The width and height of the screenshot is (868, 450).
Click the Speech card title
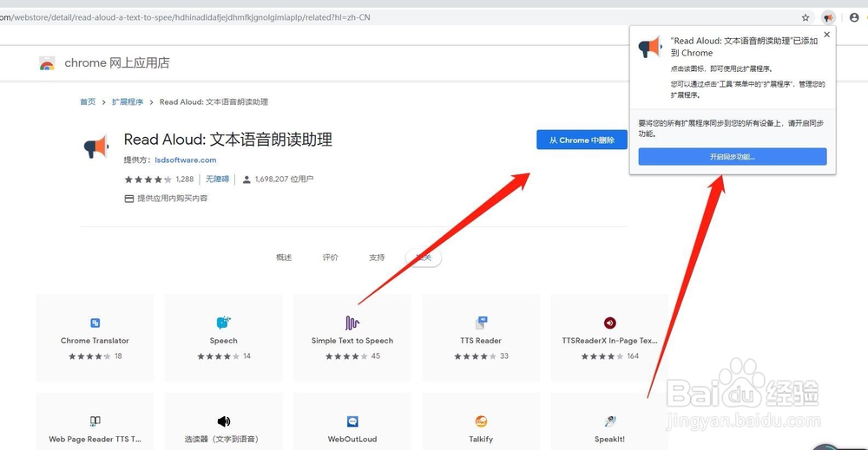pyautogui.click(x=224, y=341)
